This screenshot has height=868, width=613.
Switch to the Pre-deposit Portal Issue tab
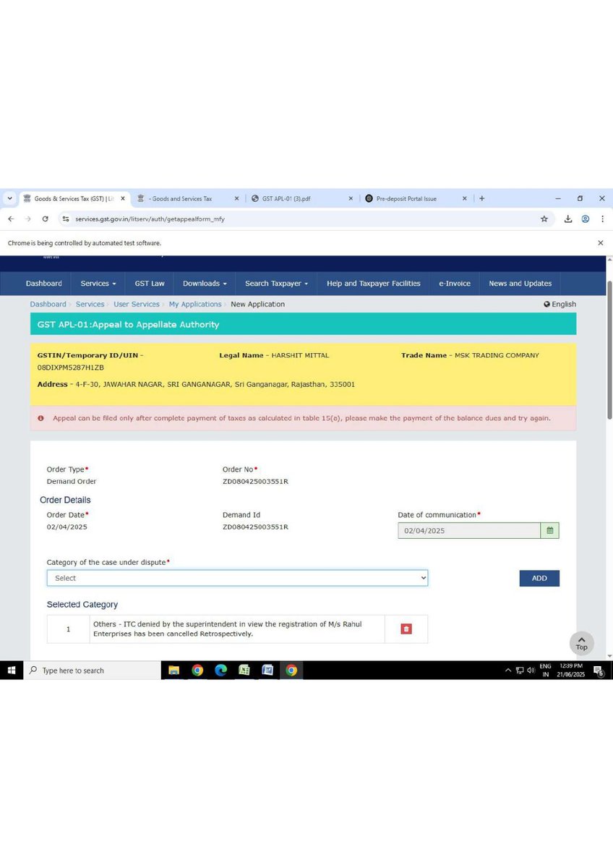pyautogui.click(x=416, y=198)
